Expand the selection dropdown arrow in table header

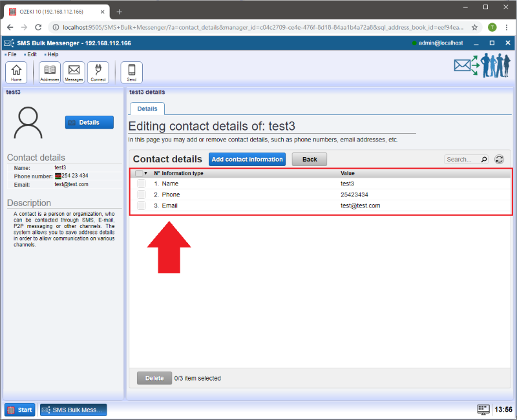click(x=146, y=173)
